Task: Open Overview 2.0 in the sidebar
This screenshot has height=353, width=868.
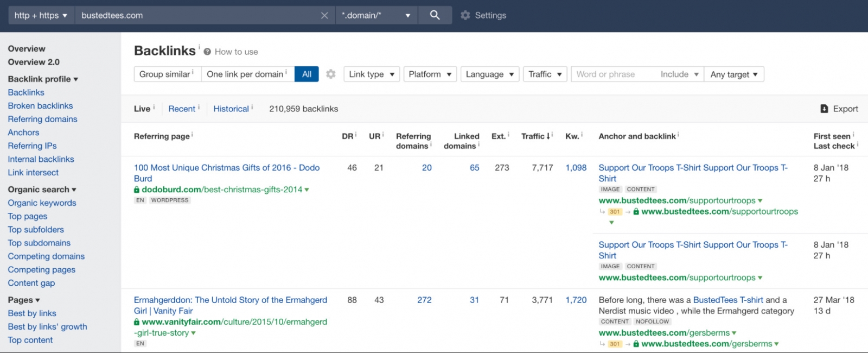Action: pos(34,62)
